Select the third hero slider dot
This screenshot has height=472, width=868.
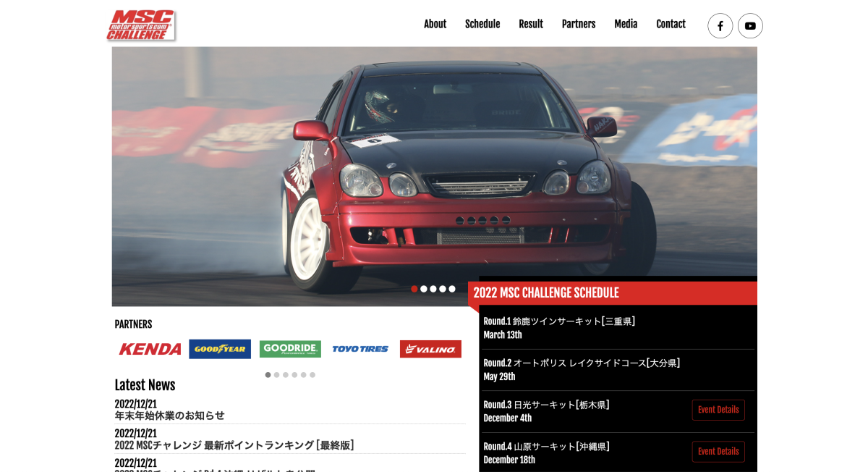pos(433,289)
